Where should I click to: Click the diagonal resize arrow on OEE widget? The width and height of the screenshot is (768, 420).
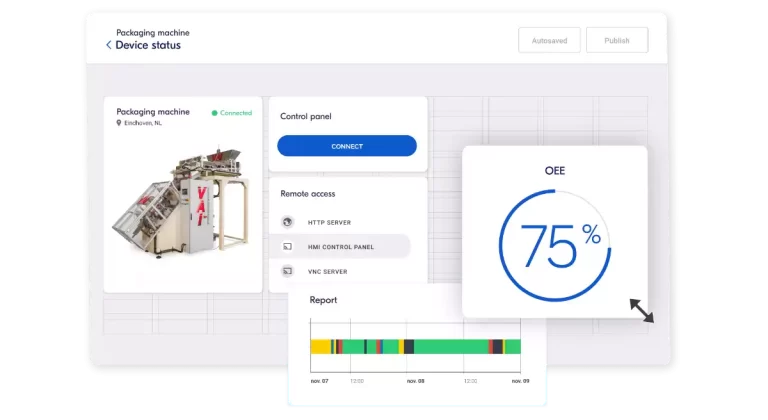pyautogui.click(x=641, y=310)
